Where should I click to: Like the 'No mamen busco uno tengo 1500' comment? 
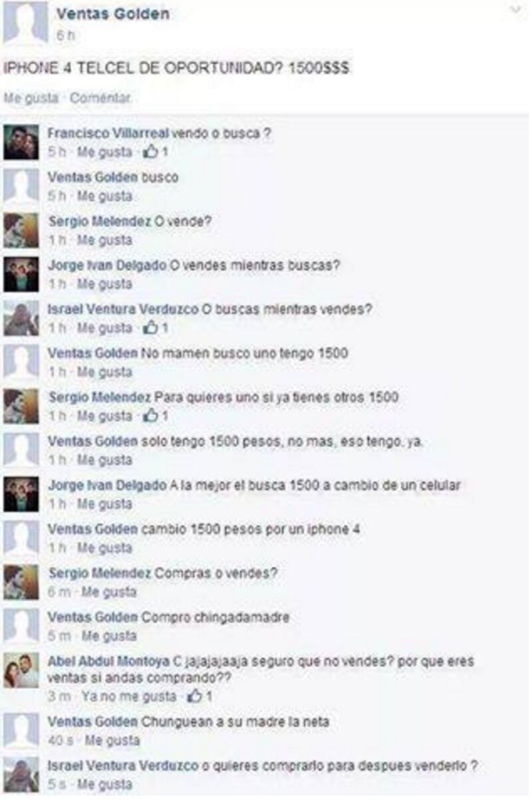(104, 372)
